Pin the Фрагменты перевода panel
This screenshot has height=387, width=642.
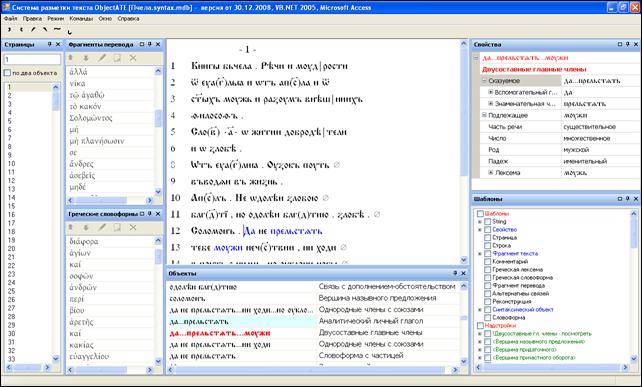coord(150,44)
